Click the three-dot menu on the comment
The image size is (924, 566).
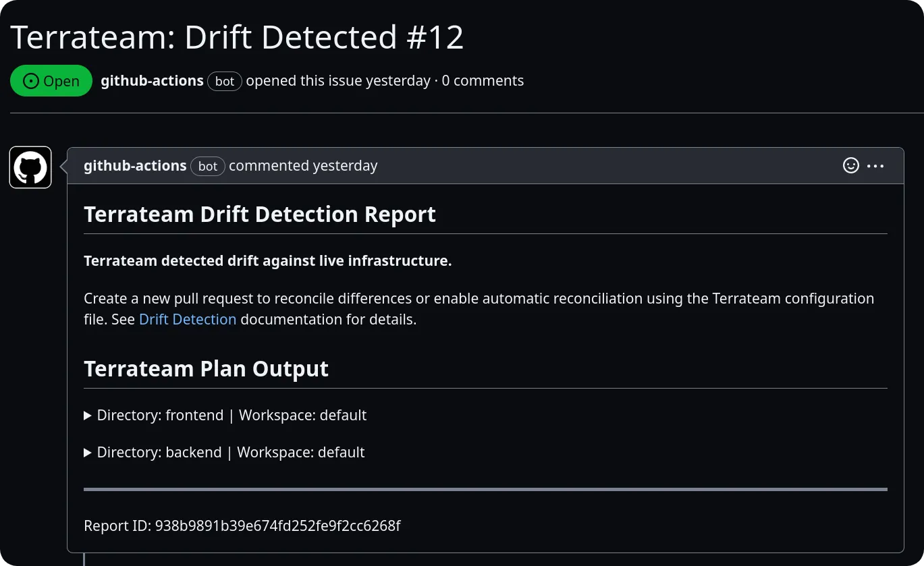[x=877, y=165]
